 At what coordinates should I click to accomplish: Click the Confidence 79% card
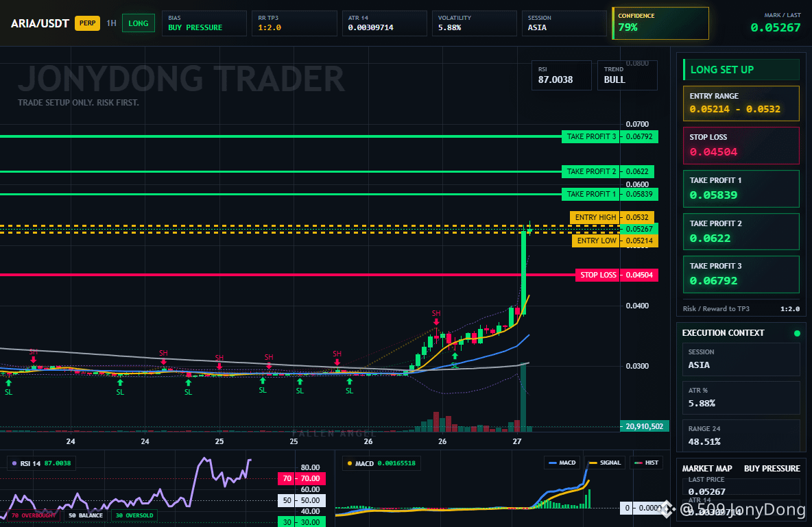pos(660,23)
